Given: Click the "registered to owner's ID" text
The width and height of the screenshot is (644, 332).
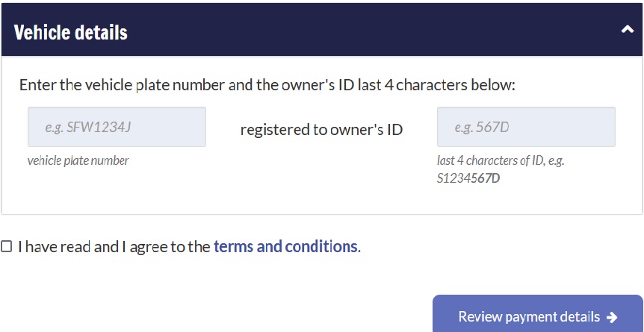Looking at the screenshot, I should click(321, 130).
